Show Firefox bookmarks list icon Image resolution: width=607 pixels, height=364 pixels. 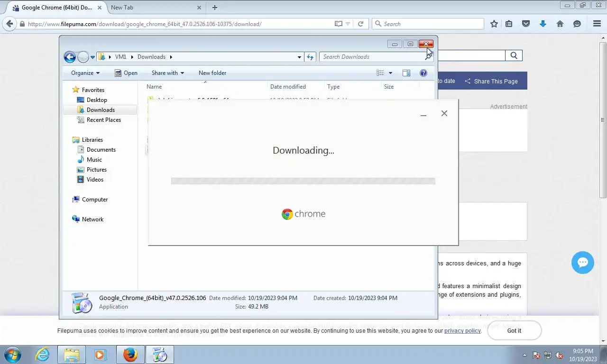coord(509,24)
